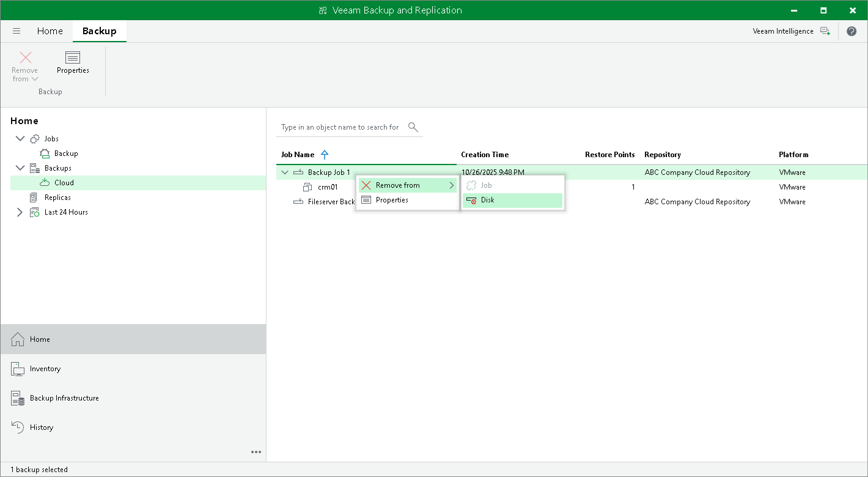Collapse the Backup Job 1 row
Image resolution: width=868 pixels, height=477 pixels.
[x=284, y=172]
